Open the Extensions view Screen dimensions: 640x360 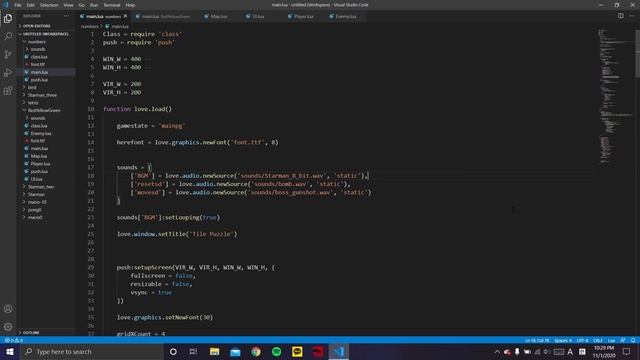click(x=8, y=91)
